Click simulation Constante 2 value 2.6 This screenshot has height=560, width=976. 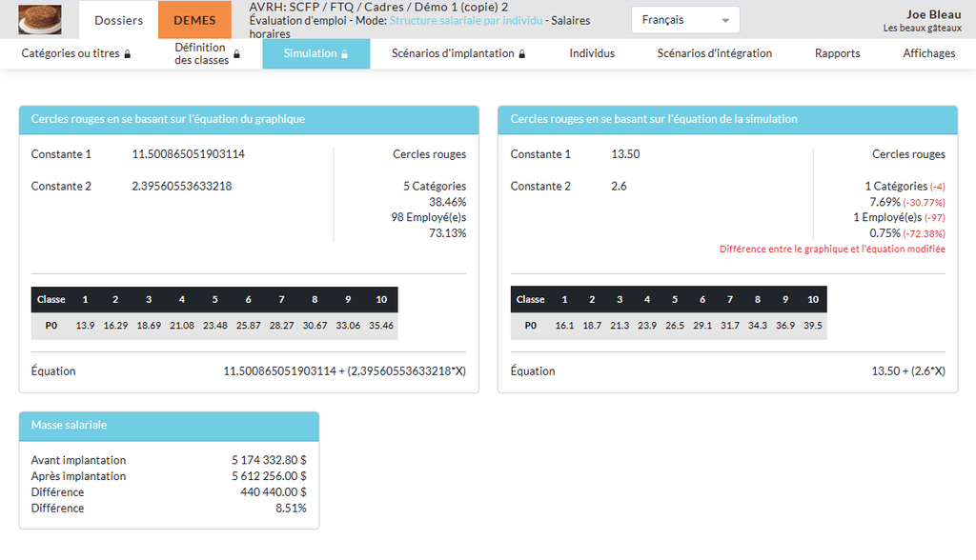619,186
